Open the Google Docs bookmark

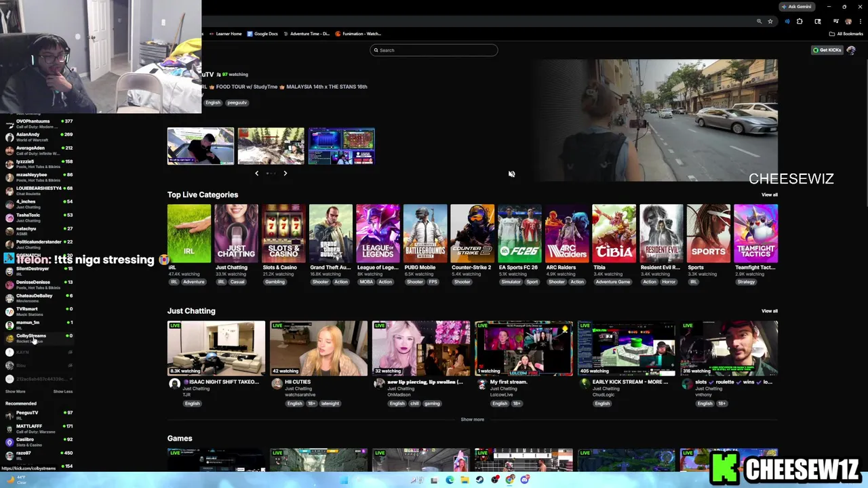coord(262,34)
